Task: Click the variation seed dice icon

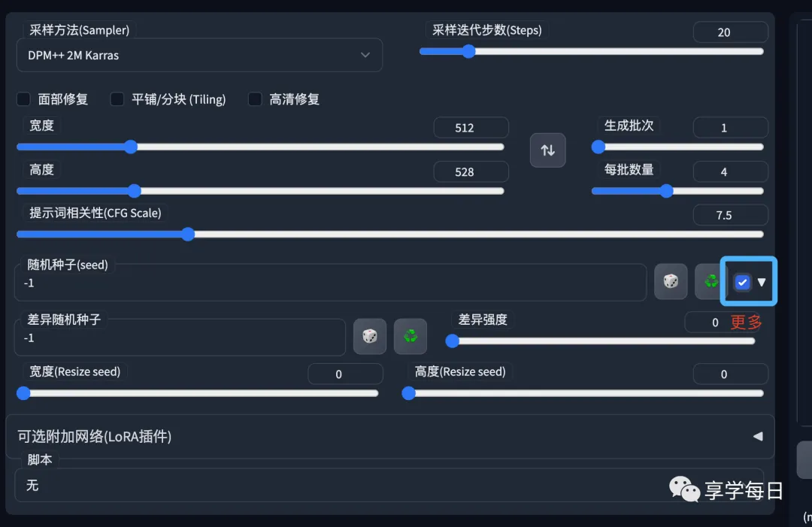Action: 370,336
